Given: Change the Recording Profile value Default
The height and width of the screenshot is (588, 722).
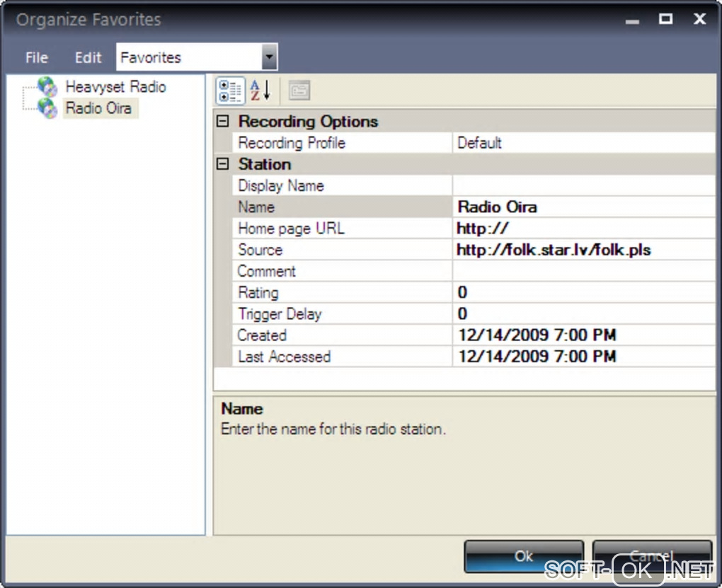Looking at the screenshot, I should point(584,143).
